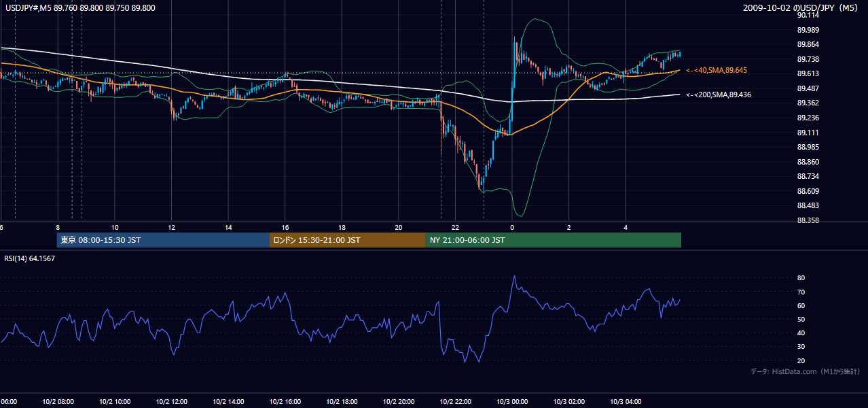Click hour tick 10 below the candlestick chart
Image resolution: width=868 pixels, height=408 pixels.
(115, 227)
